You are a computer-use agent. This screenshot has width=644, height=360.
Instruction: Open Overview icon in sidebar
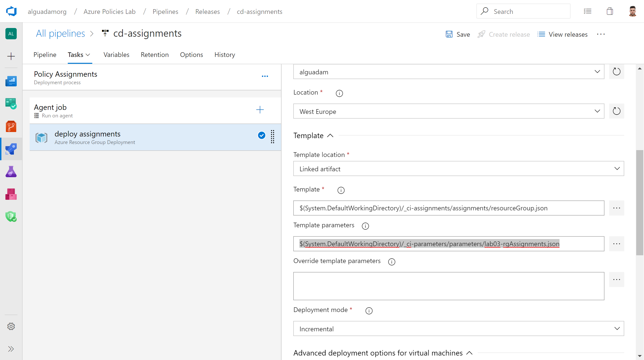pyautogui.click(x=11, y=81)
